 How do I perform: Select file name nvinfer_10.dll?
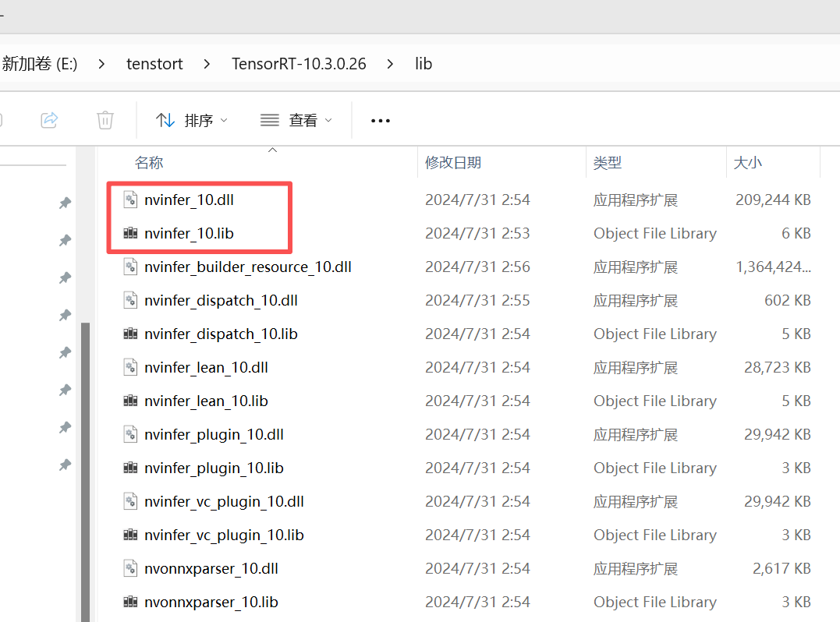coord(189,200)
